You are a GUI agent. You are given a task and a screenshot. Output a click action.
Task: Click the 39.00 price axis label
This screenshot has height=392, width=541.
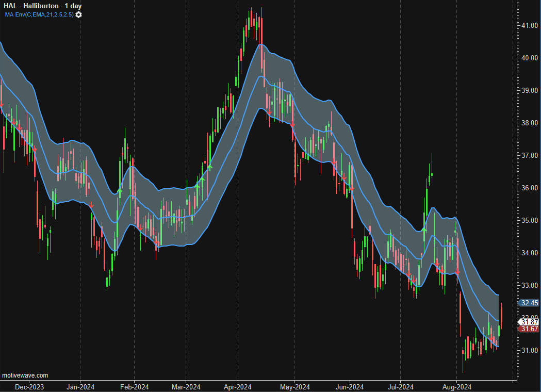click(530, 90)
